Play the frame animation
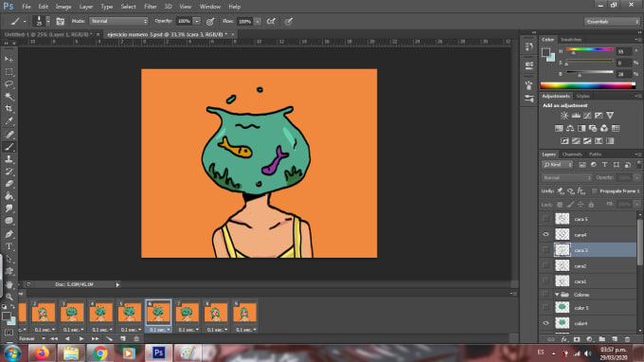Image resolution: width=644 pixels, height=362 pixels. [x=81, y=338]
